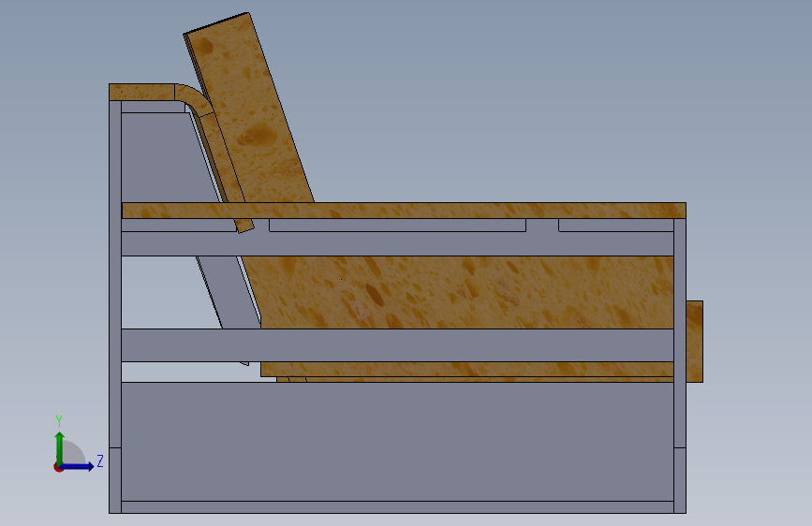Viewport: 812px width, 526px height.
Task: Click the green Y axis arrow of the triad
Action: tap(60, 447)
